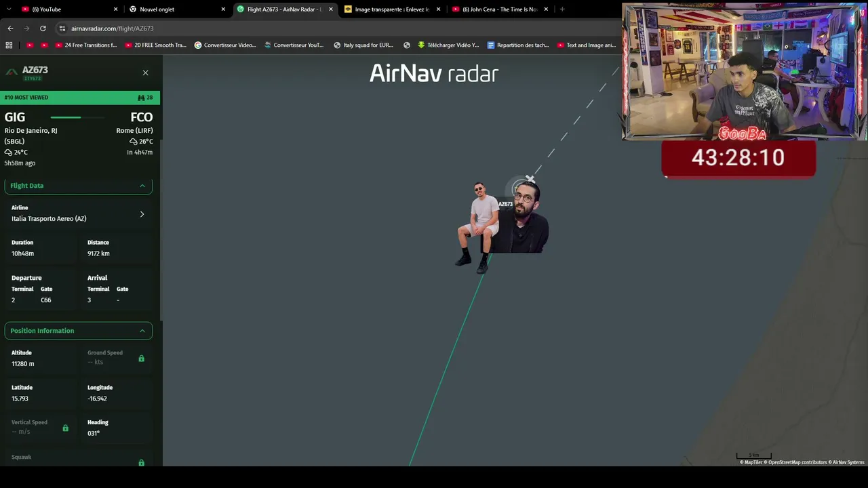Click the Vertical Speed lock icon
The height and width of the screenshot is (488, 868).
pos(65,428)
